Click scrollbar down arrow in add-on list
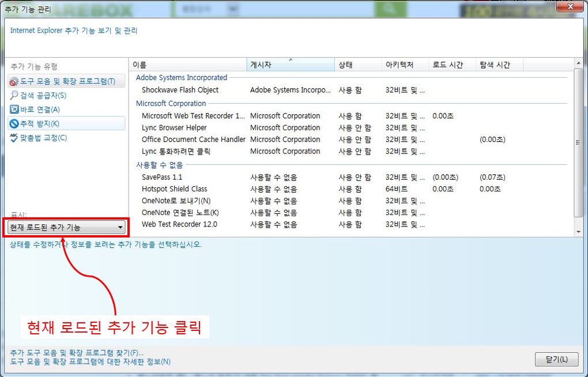 [x=579, y=231]
